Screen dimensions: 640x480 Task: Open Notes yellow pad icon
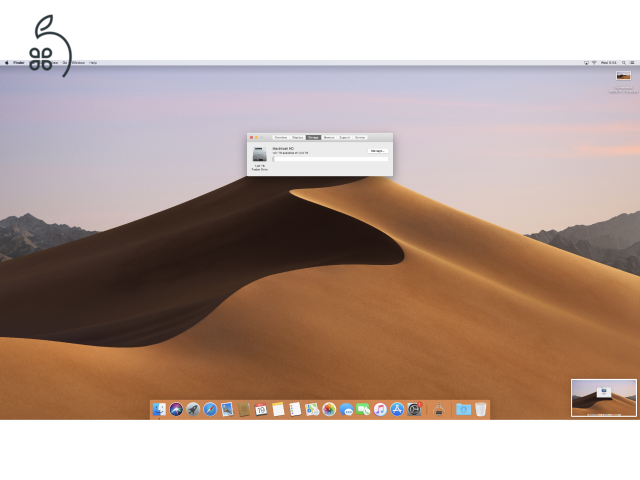[278, 409]
